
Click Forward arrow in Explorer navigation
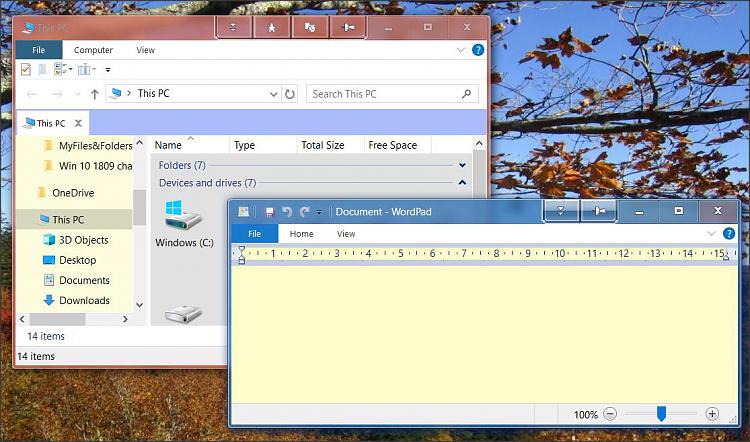point(57,94)
